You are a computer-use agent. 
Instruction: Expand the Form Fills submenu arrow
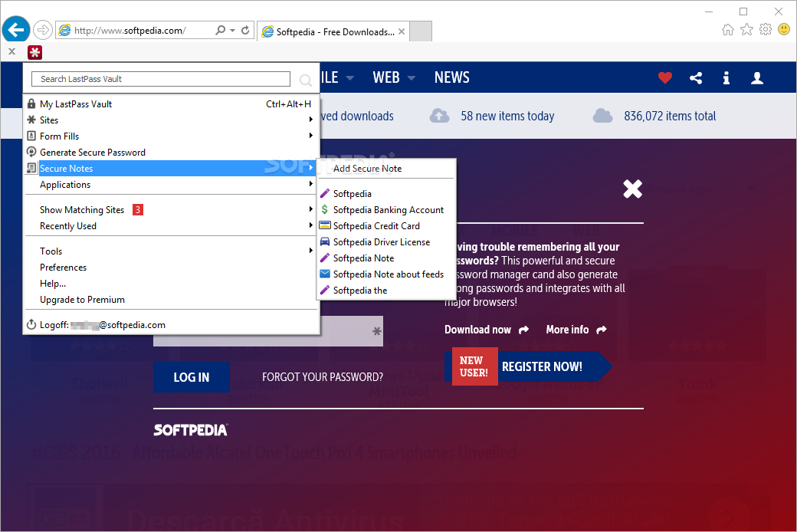tap(310, 135)
